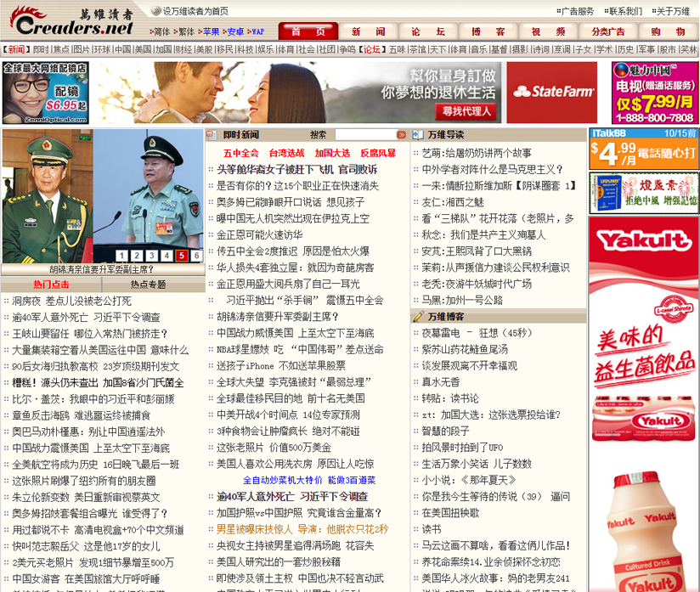Open the 视频 navigation tab
Screen dimensions: 700x592
point(548,31)
